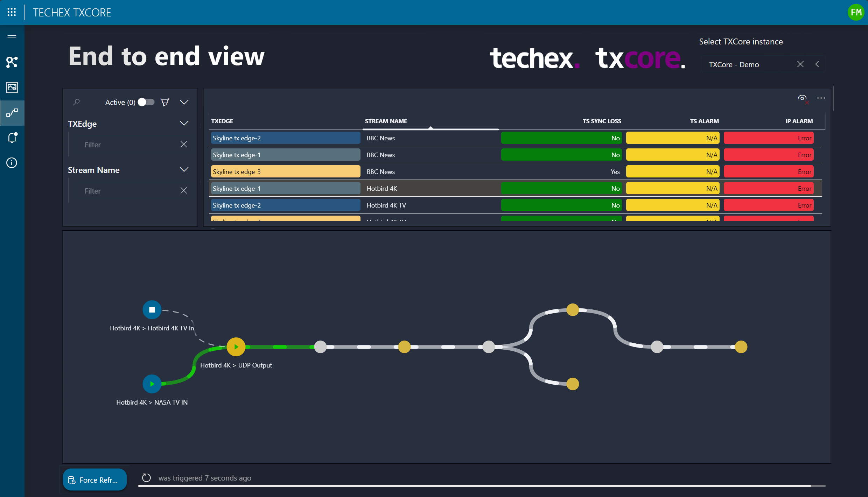Click the Hotbird 4K > Hotbird 4K TV In label
Screen dimensions: 868x497
tap(152, 328)
